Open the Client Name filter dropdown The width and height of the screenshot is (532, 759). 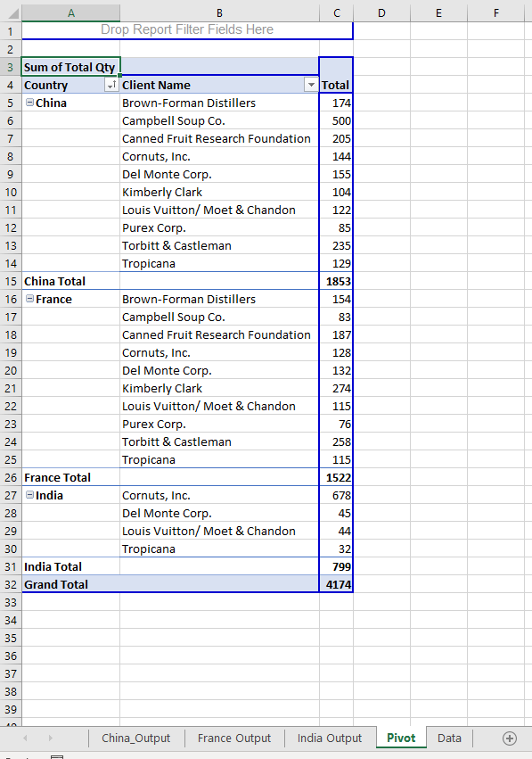click(x=311, y=86)
